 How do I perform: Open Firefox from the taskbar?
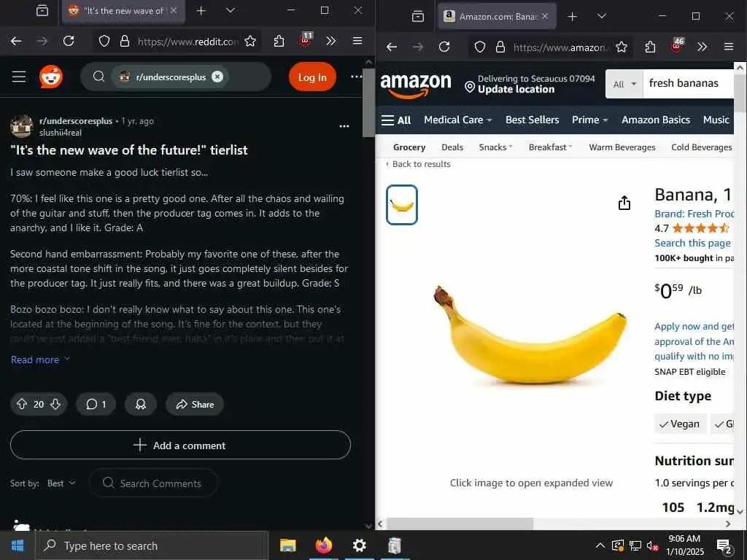[323, 545]
